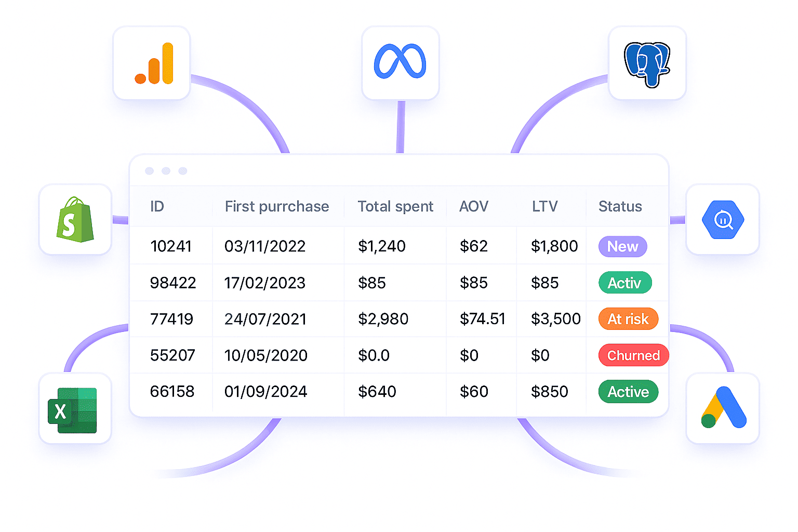This screenshot has width=798, height=532.
Task: Click customer ID 66158 cell
Action: (172, 392)
